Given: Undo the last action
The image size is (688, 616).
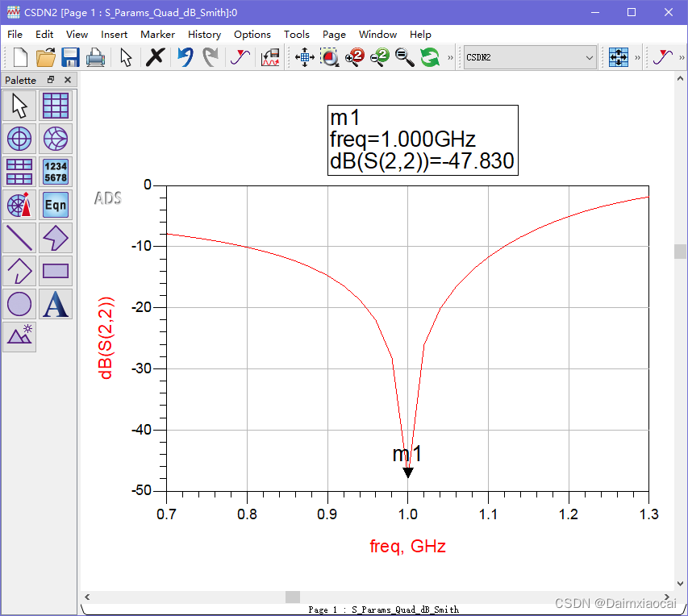Looking at the screenshot, I should pos(186,57).
